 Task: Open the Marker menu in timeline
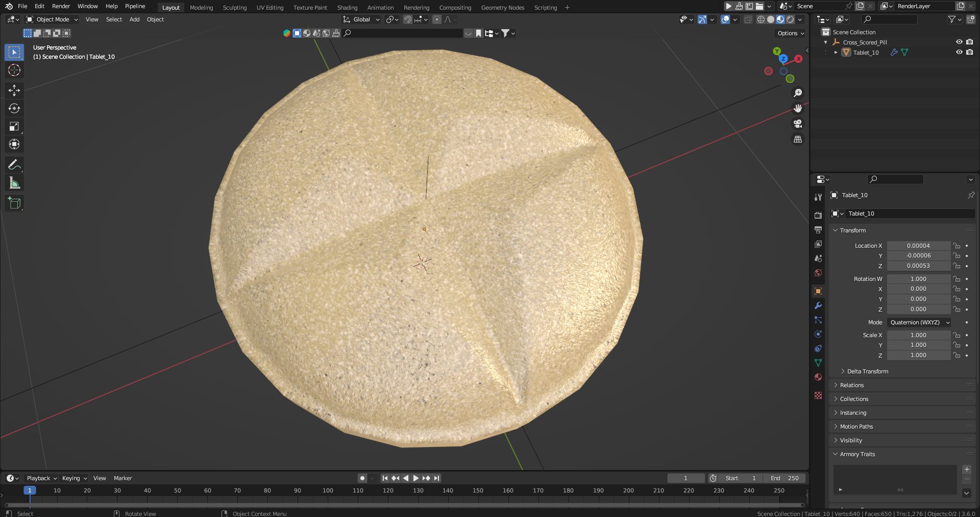(x=122, y=478)
